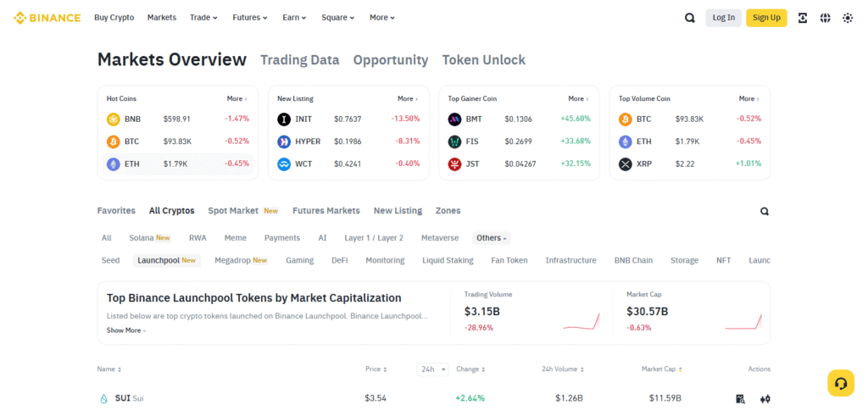Open More link in Hot Coins card

[237, 98]
